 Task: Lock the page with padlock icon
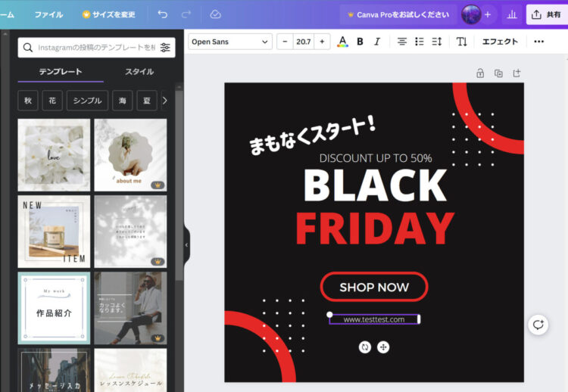pos(480,73)
